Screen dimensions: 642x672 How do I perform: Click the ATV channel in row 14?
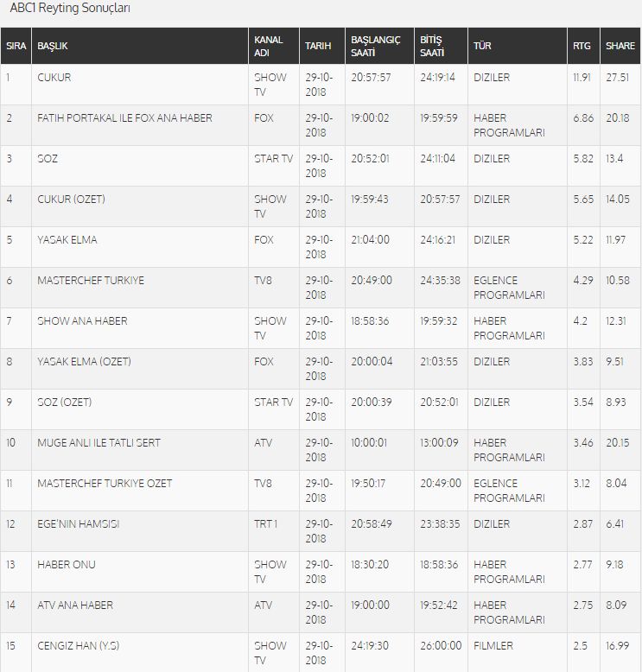pyautogui.click(x=263, y=605)
